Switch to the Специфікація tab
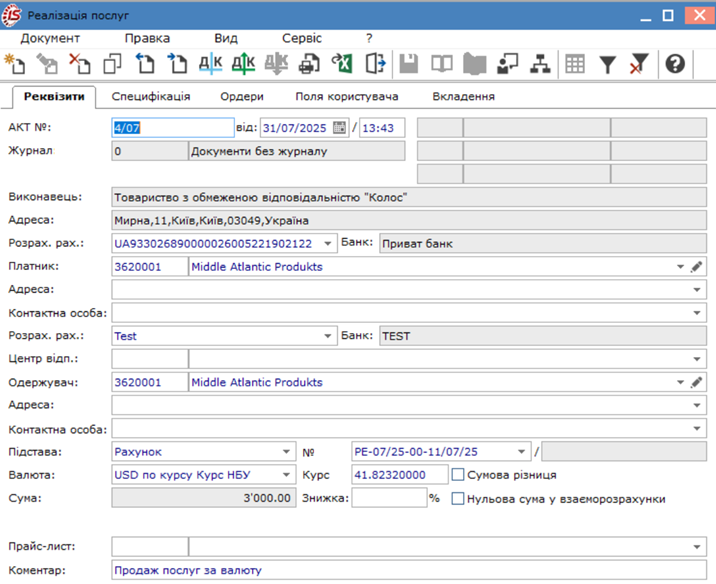 coord(151,96)
